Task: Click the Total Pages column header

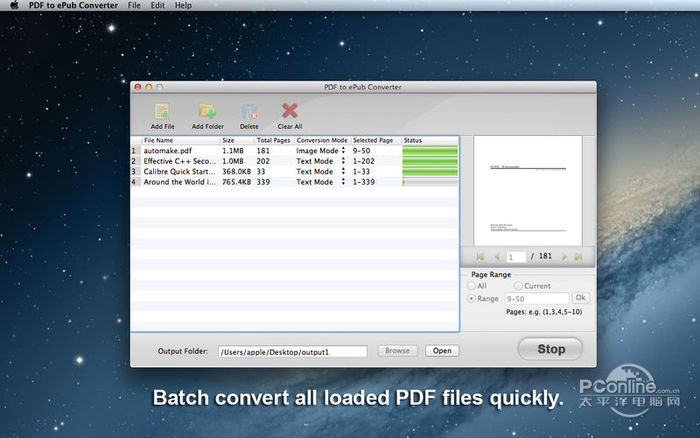Action: click(x=274, y=140)
